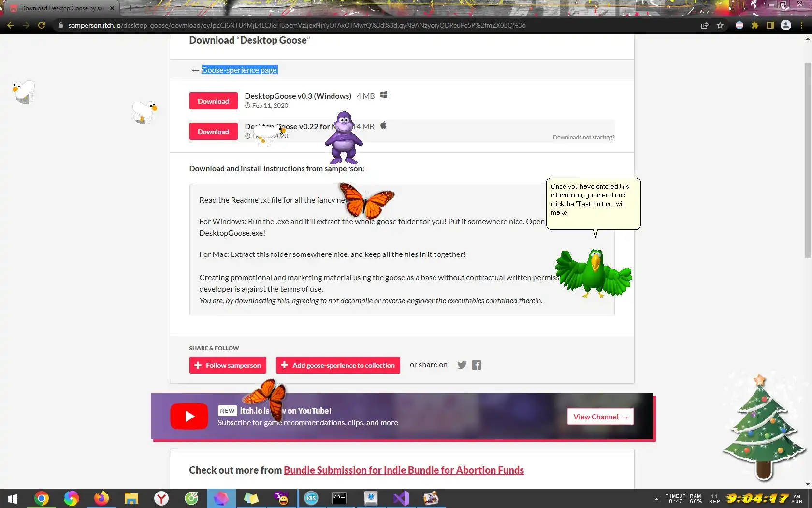812x508 pixels.
Task: Share on Facebook icon
Action: [477, 365]
